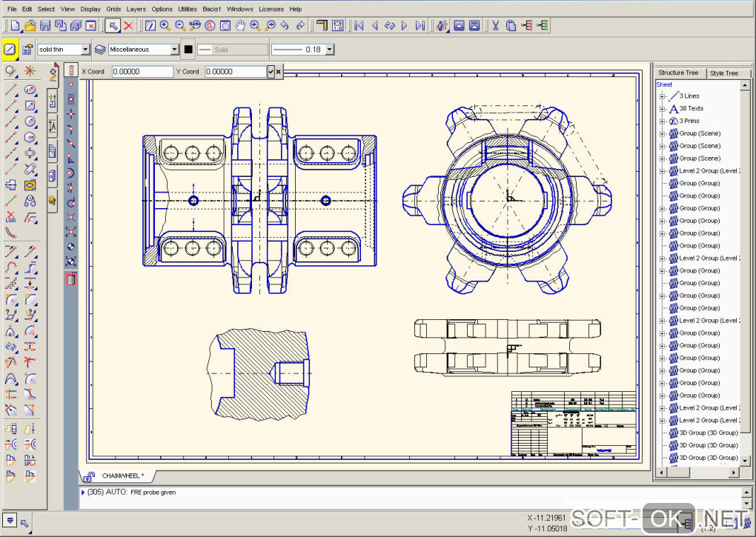
Task: Click the X Coord input field
Action: [142, 72]
